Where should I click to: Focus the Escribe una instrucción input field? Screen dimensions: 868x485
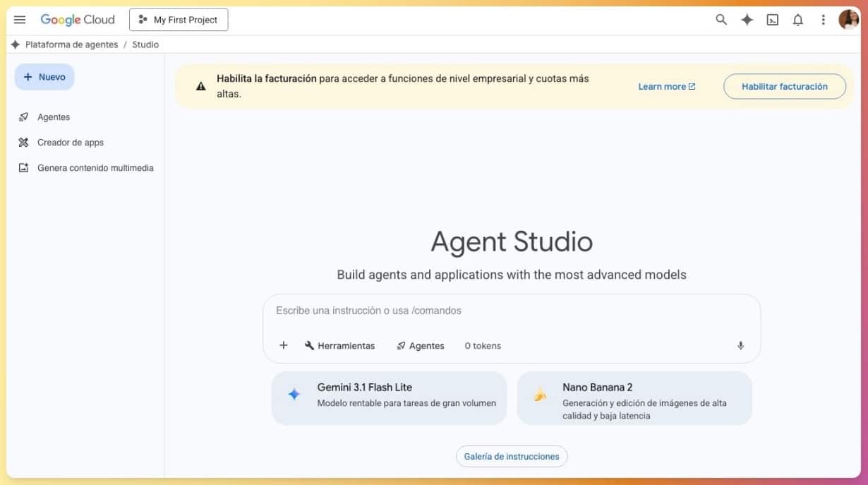(x=512, y=311)
